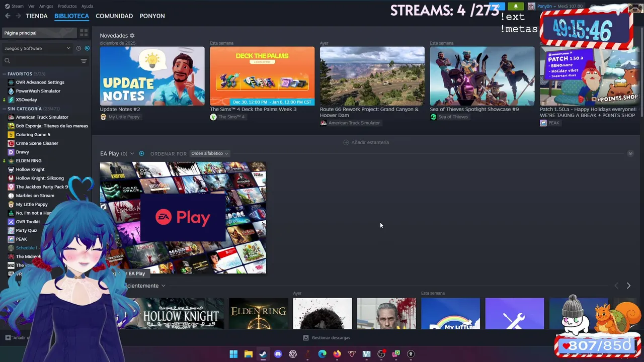Image resolution: width=644 pixels, height=362 pixels.
Task: Open the COMUNIDAD tab
Action: coord(114,16)
